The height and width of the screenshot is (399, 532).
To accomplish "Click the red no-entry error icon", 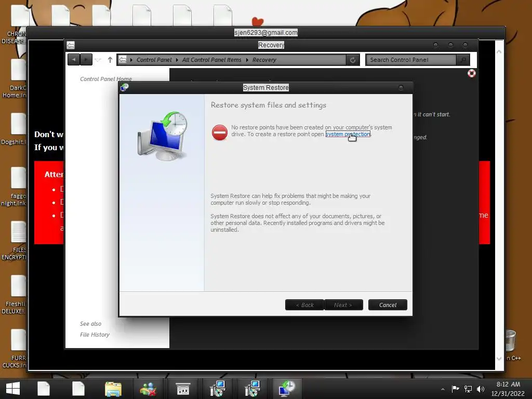I will tap(220, 132).
